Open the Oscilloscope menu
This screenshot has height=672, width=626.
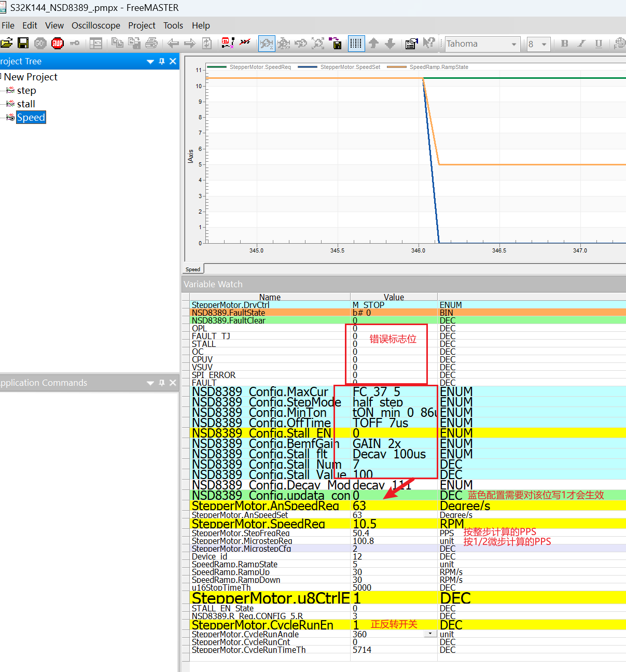coord(96,25)
